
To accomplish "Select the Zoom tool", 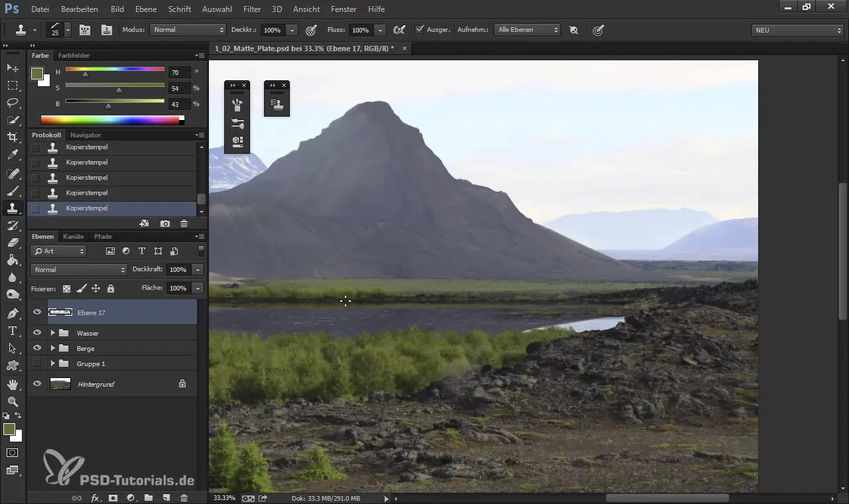I will (13, 401).
